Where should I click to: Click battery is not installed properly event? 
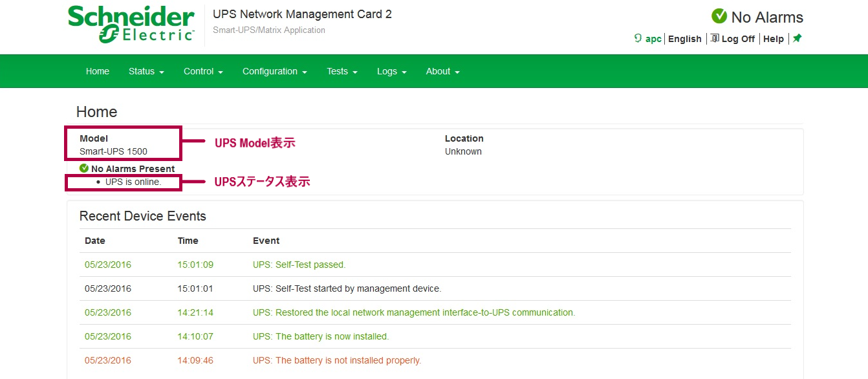click(337, 360)
